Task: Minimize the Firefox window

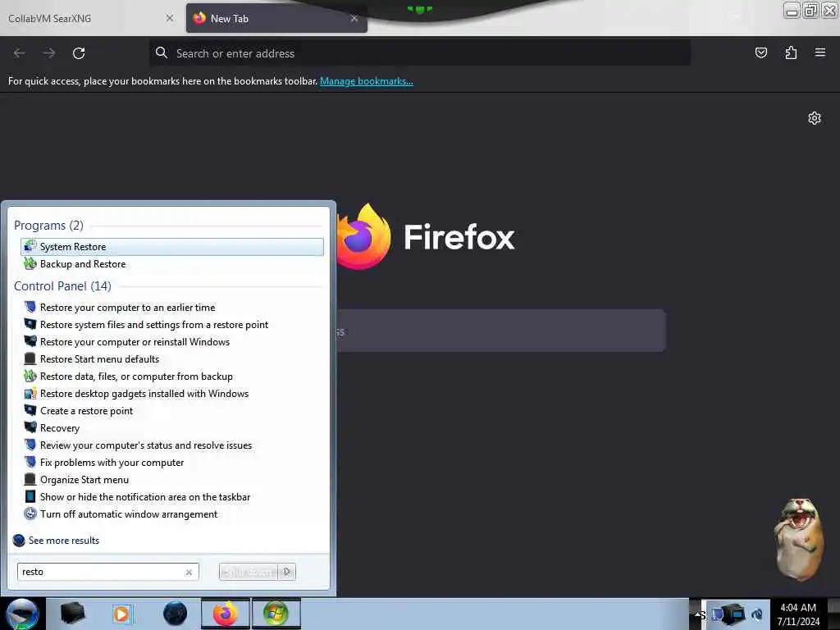Action: click(792, 11)
